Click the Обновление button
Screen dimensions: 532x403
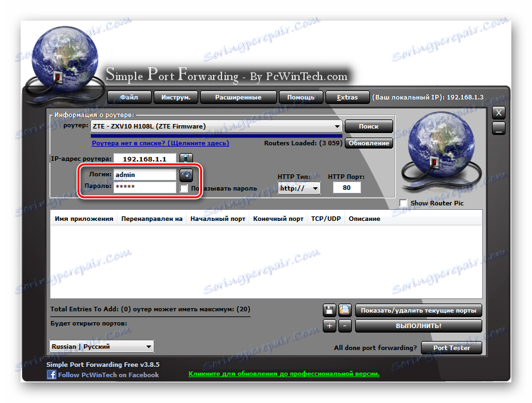click(x=369, y=143)
